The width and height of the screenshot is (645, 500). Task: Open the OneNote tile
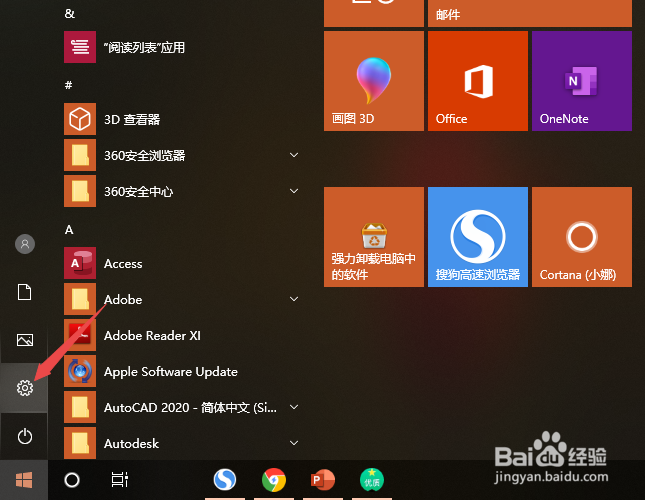tap(582, 81)
